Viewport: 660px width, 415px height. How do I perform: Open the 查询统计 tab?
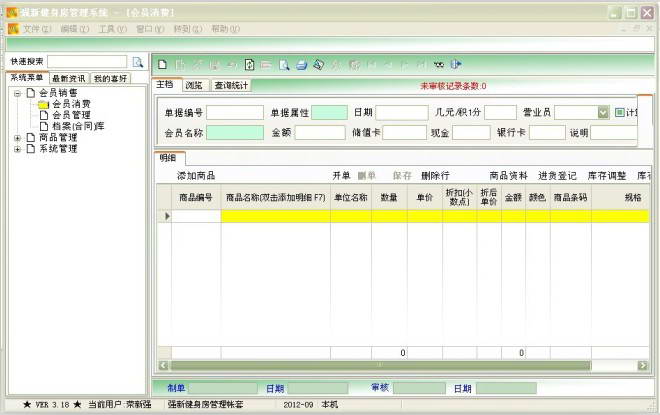[231, 85]
